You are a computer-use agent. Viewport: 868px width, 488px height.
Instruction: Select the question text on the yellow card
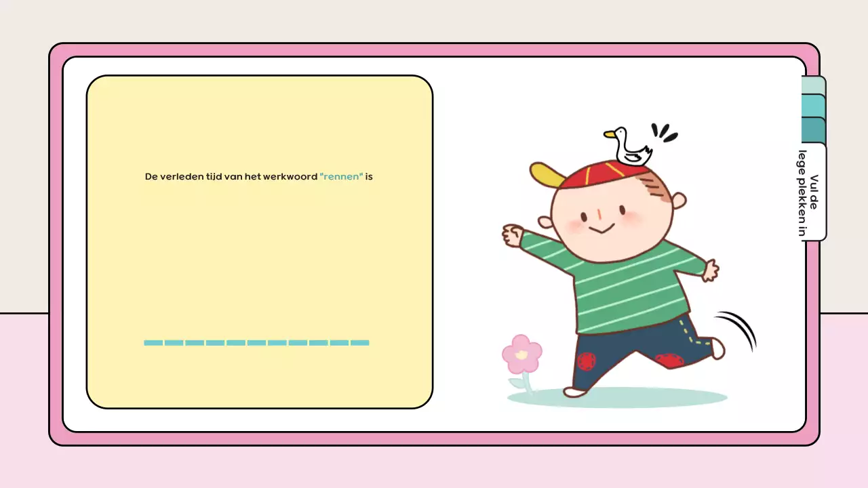(x=258, y=176)
